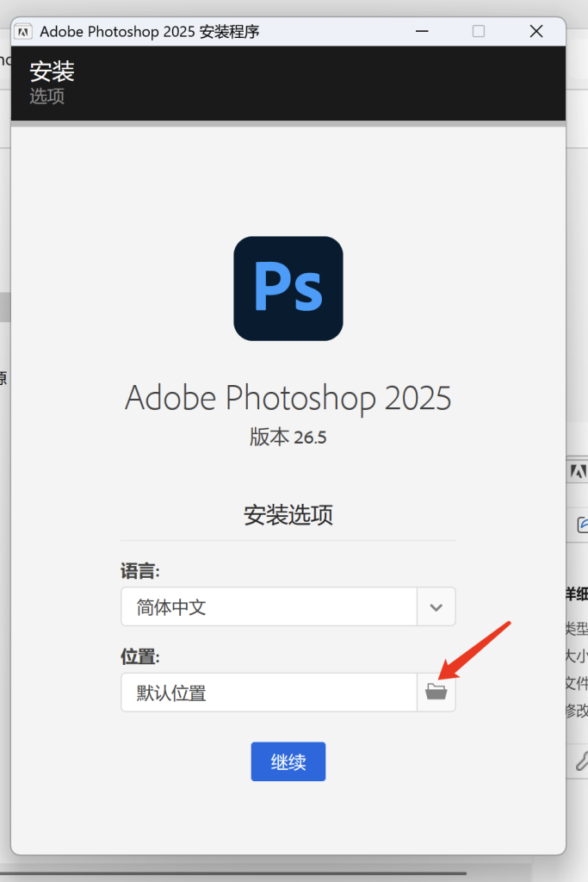Select the 简体中文 language combo box

[288, 607]
